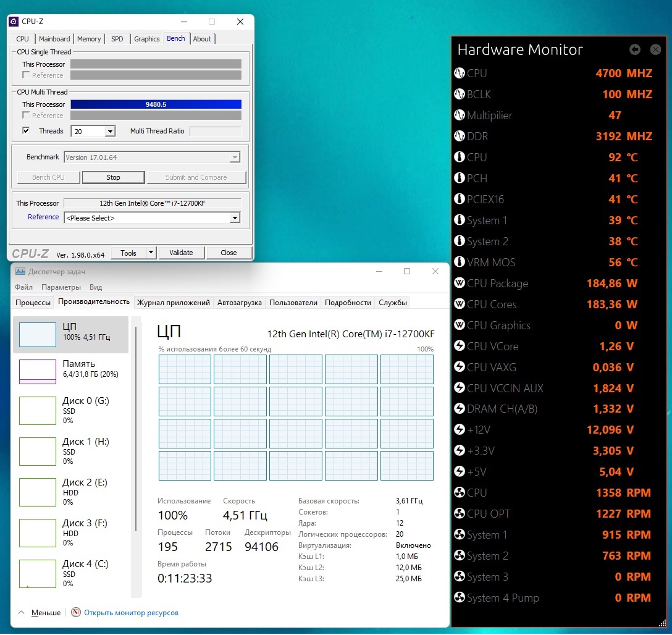Close the Hardware Monitor panel with X icon
This screenshot has width=672, height=635.
[655, 49]
